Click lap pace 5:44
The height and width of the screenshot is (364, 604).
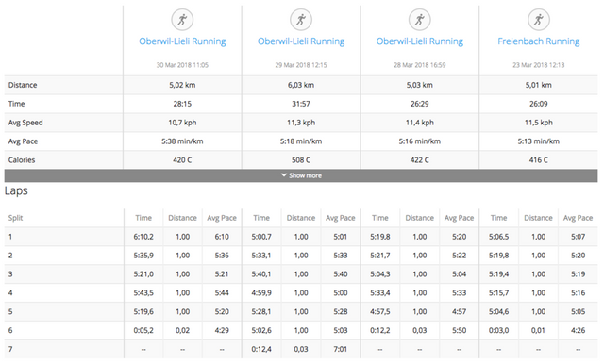222,293
